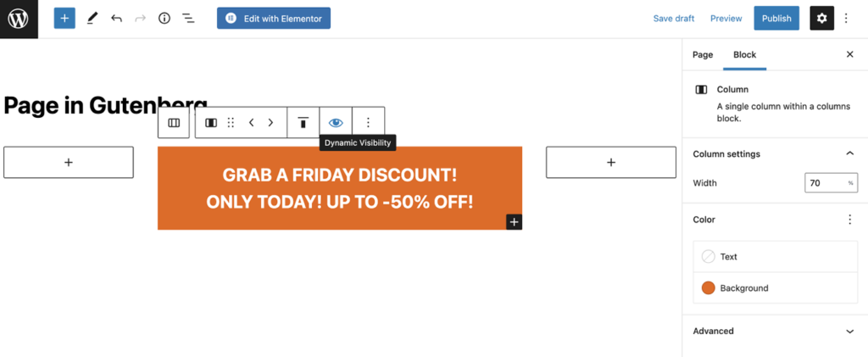Toggle the block inserter plus button
868x357 pixels.
64,19
